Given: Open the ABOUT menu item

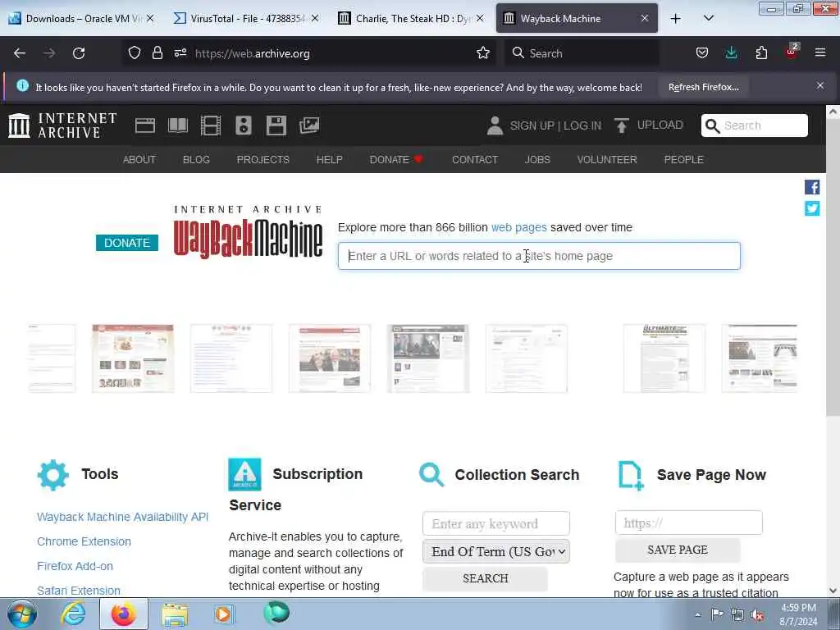Looking at the screenshot, I should click(x=139, y=160).
